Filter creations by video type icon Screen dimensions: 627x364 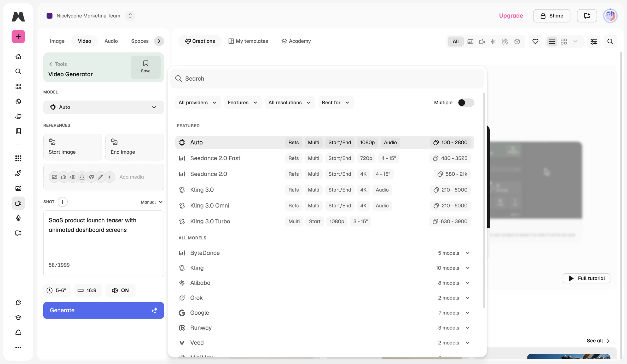[482, 41]
